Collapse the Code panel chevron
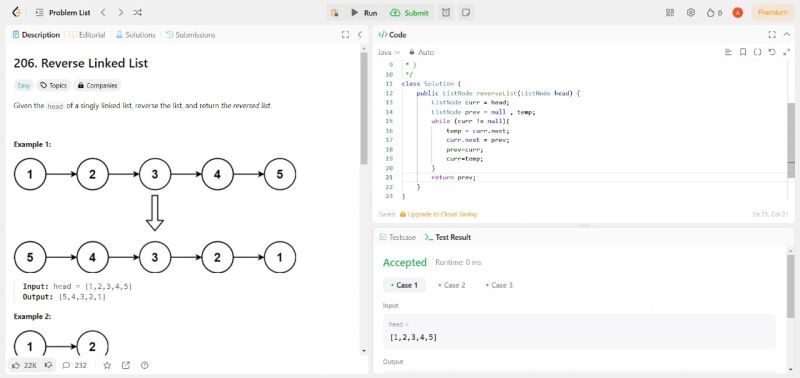800x378 pixels. point(786,35)
